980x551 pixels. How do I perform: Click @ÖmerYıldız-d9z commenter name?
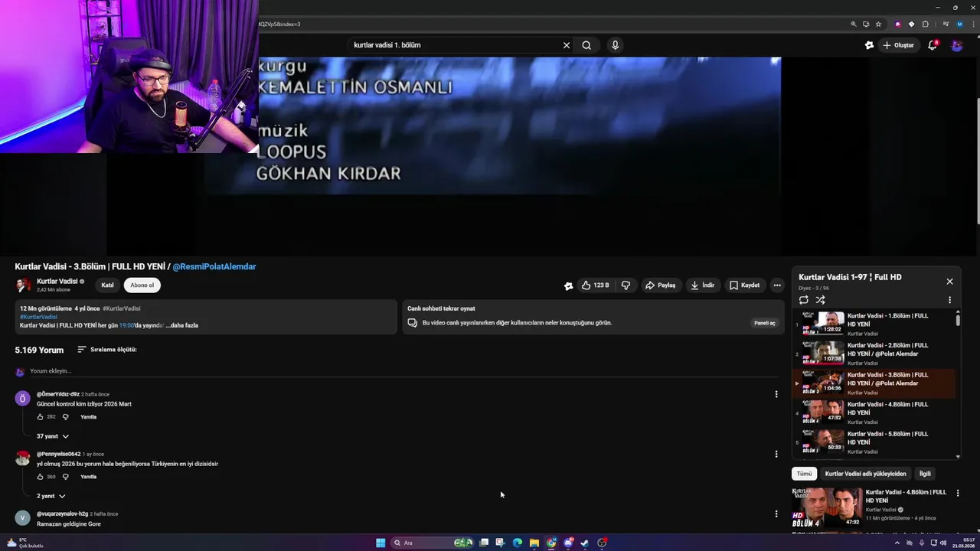58,394
